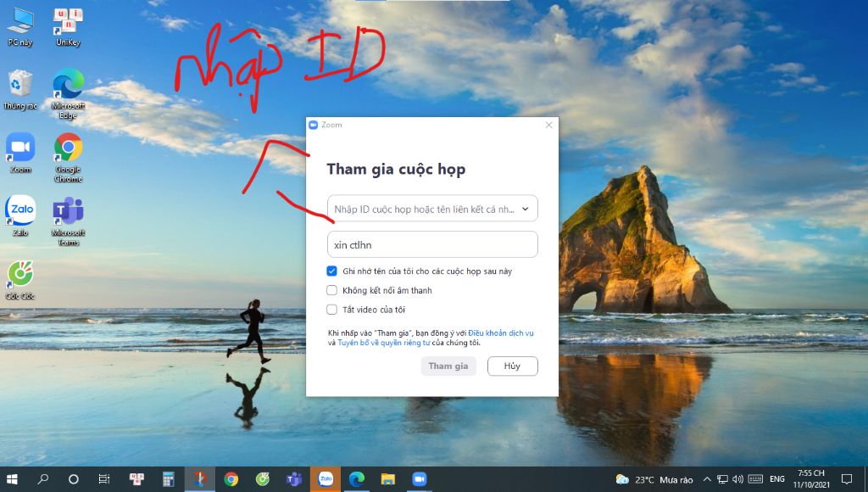The height and width of the screenshot is (492, 868).
Task: Switch to Zalo on taskbar
Action: (x=325, y=479)
